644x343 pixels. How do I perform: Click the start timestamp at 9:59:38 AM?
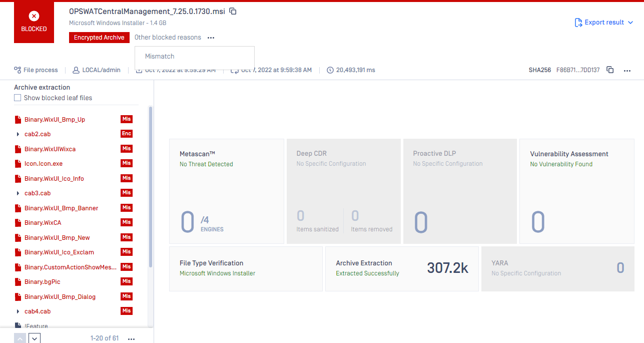[276, 70]
